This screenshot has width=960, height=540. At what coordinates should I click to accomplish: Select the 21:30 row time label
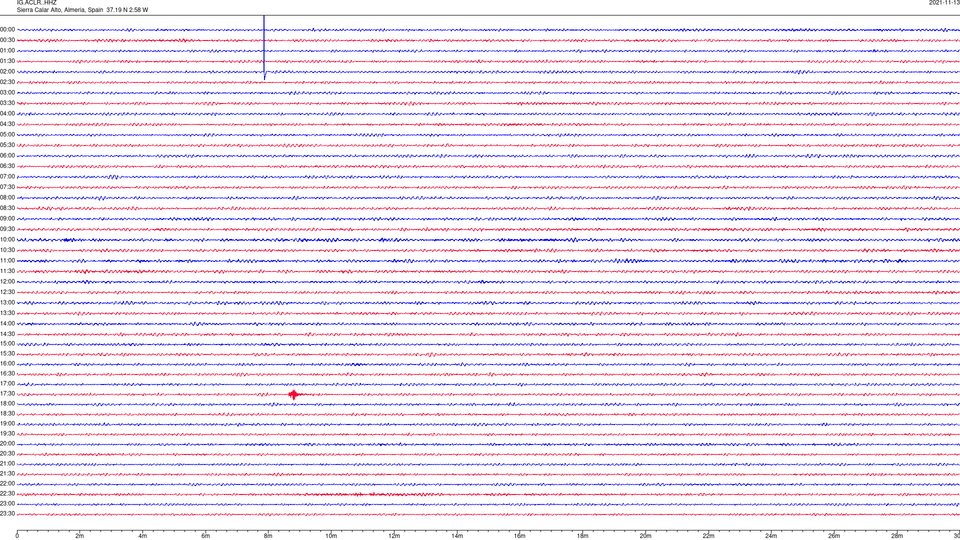[x=7, y=473]
